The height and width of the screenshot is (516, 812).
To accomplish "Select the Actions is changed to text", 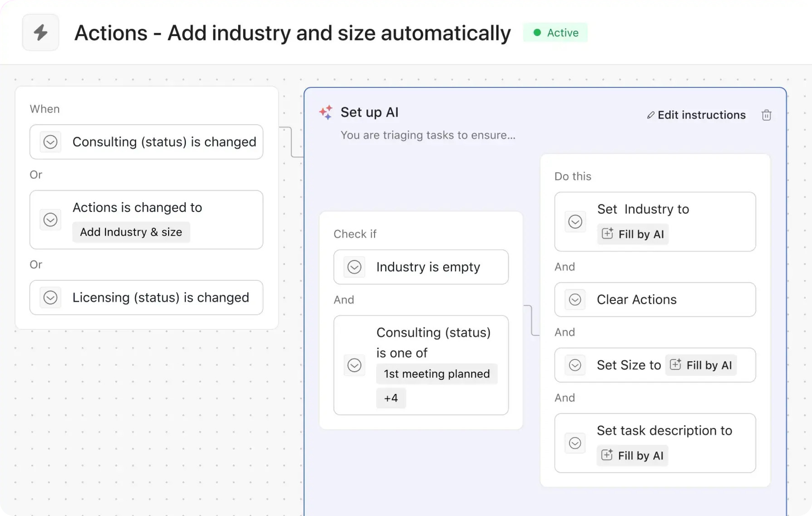I will pyautogui.click(x=137, y=207).
